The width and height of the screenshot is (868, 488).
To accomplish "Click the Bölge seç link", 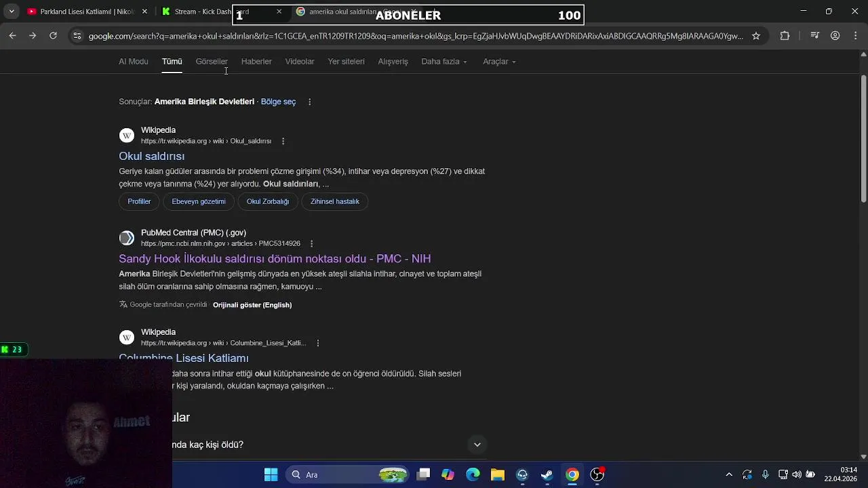I will (278, 102).
